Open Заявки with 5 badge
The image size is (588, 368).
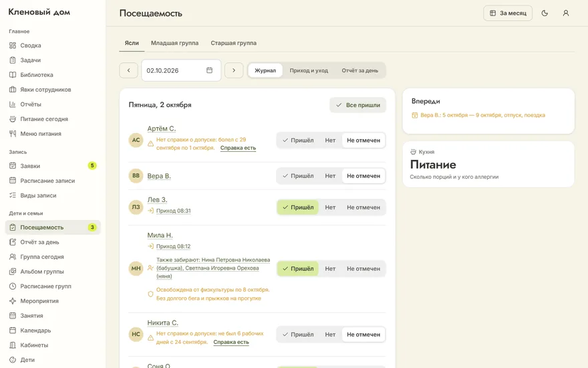pos(53,166)
